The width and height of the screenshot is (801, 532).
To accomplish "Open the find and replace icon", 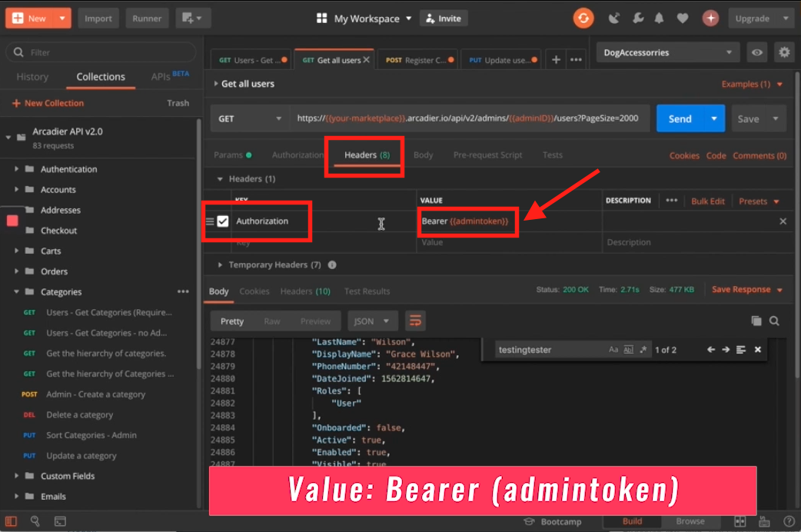I will pyautogui.click(x=35, y=520).
